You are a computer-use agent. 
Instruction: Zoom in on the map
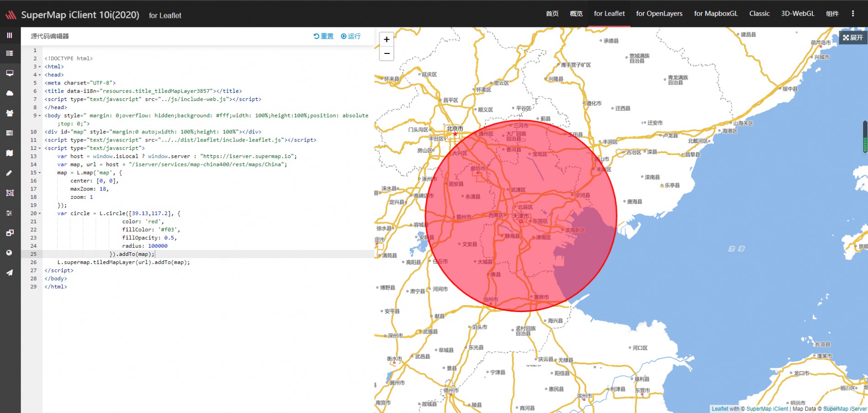pyautogui.click(x=386, y=39)
